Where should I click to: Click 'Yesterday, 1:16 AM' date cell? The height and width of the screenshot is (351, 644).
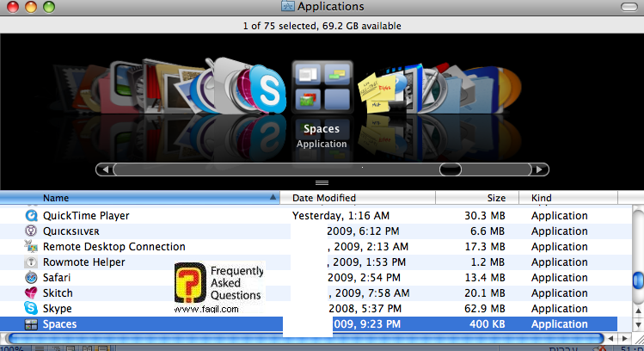click(x=340, y=216)
